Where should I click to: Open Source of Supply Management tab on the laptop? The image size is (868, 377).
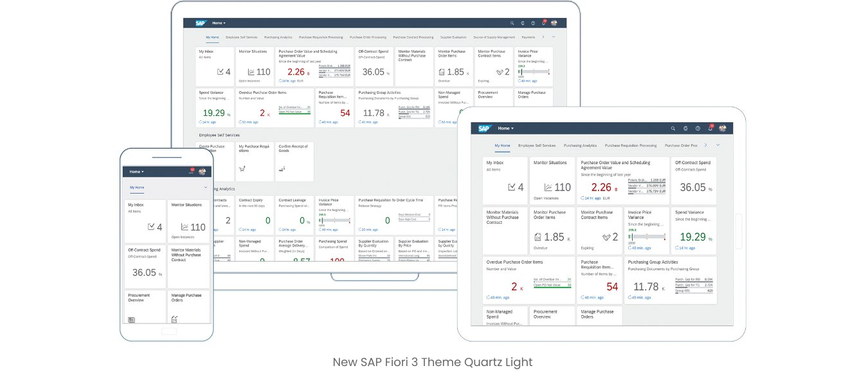tap(494, 37)
